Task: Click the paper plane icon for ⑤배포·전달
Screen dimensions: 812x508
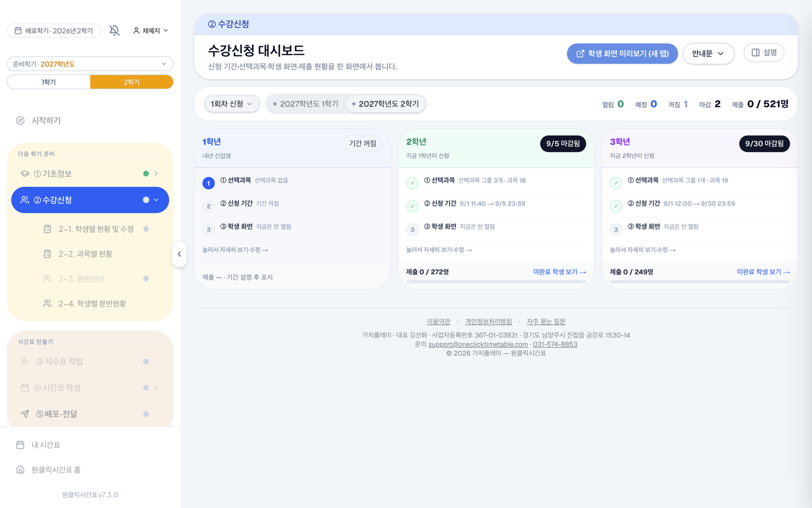Action: 25,414
